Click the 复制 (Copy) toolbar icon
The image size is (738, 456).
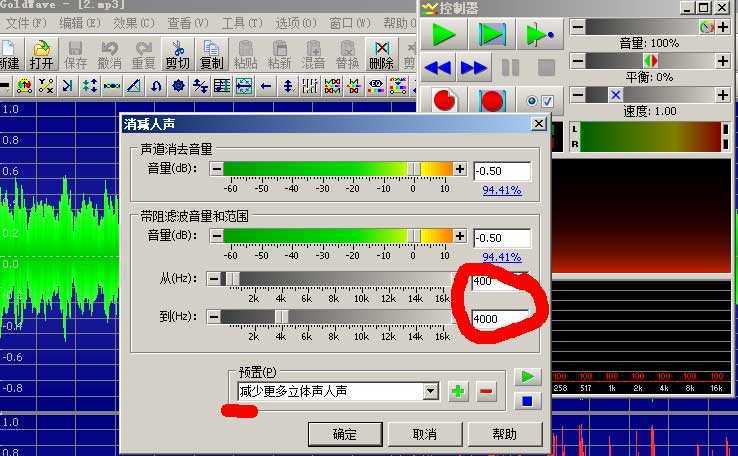pos(211,55)
